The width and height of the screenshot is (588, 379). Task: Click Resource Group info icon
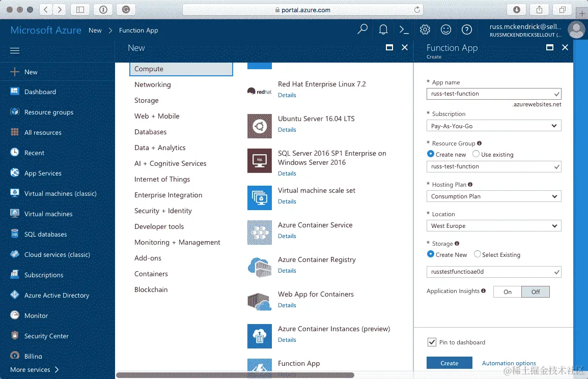click(x=479, y=143)
